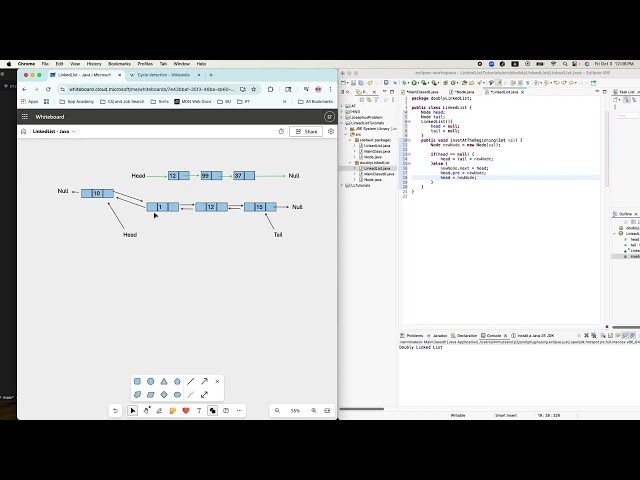The height and width of the screenshot is (480, 640).
Task: Select the Whiteboard text tool
Action: 199,411
